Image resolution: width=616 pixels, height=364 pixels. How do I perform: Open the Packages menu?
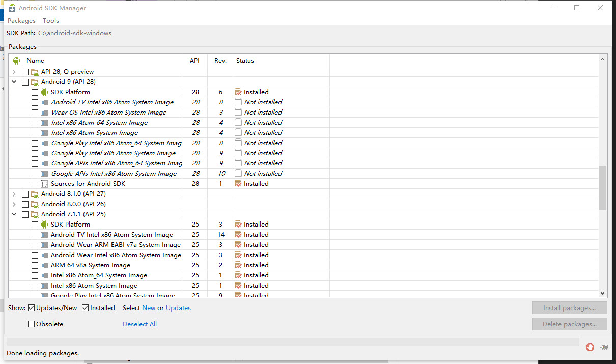21,21
